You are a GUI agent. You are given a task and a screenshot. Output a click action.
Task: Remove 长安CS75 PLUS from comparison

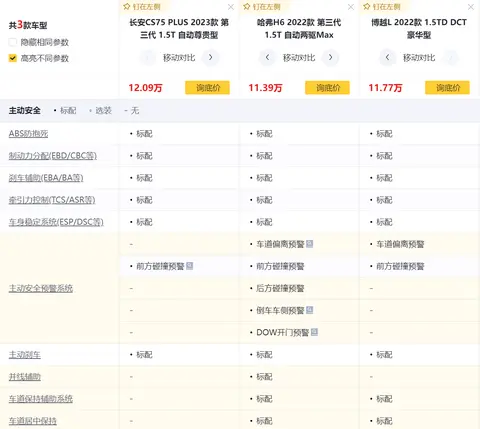click(231, 7)
